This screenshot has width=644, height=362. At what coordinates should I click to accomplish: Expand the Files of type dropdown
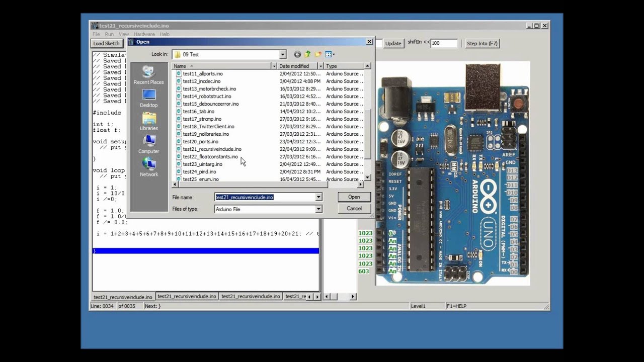click(318, 209)
